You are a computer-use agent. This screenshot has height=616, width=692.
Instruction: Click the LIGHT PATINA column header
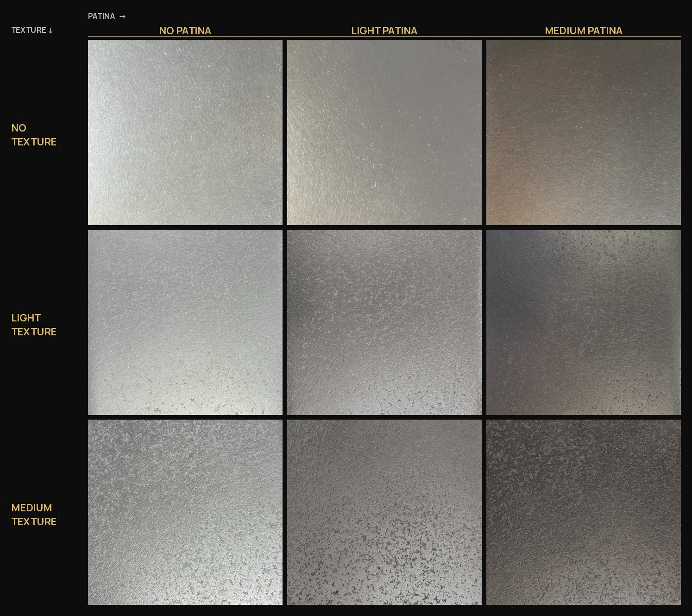pos(384,31)
